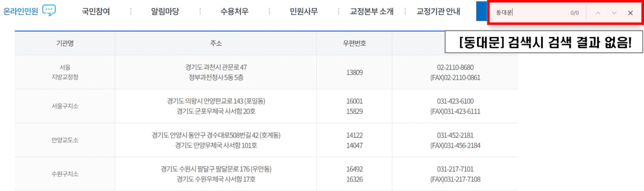Click the 우편번호 column header
Viewport: 644px width, 191px height.
tap(354, 43)
